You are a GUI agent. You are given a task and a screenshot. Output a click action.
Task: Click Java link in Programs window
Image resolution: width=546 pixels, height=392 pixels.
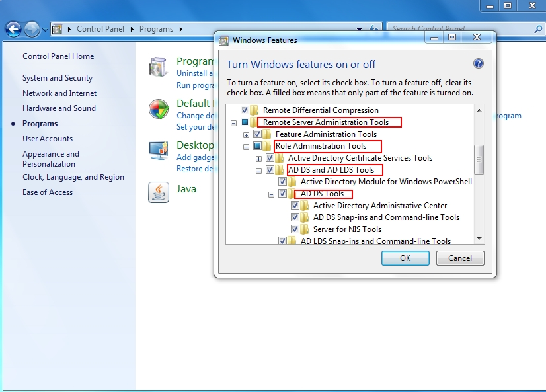[186, 189]
